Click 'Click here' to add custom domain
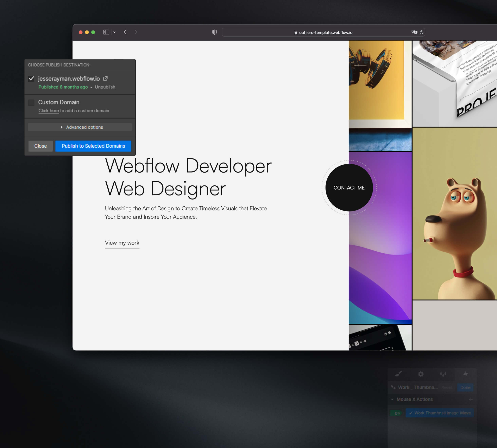The height and width of the screenshot is (448, 497). tap(49, 111)
